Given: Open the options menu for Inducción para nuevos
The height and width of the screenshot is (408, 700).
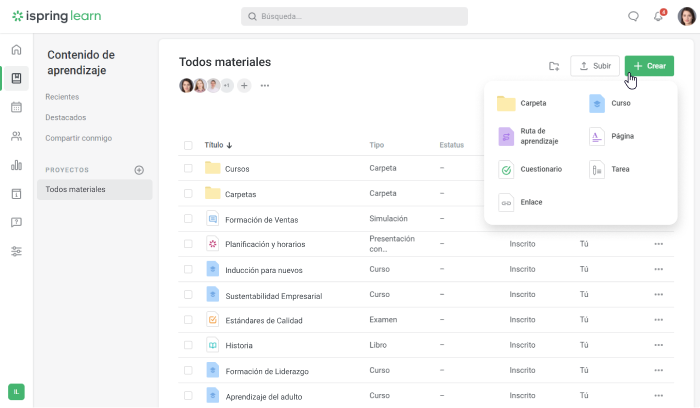Looking at the screenshot, I should pyautogui.click(x=658, y=269).
